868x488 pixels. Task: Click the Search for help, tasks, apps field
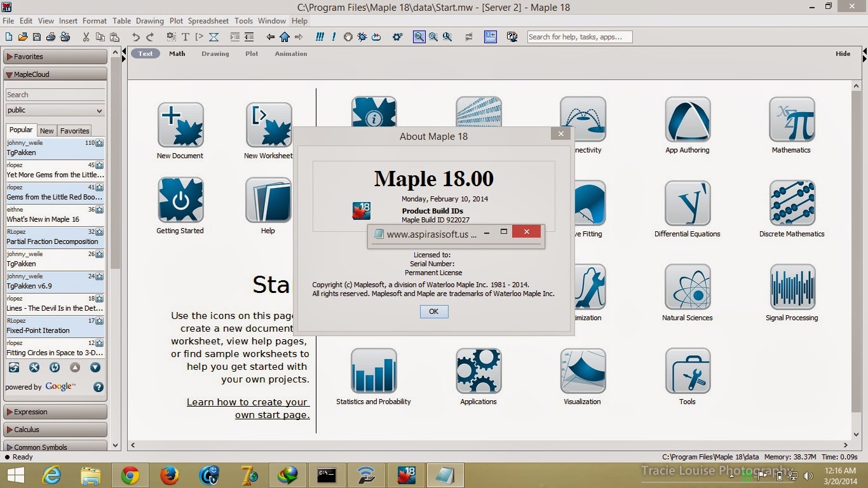coord(580,37)
